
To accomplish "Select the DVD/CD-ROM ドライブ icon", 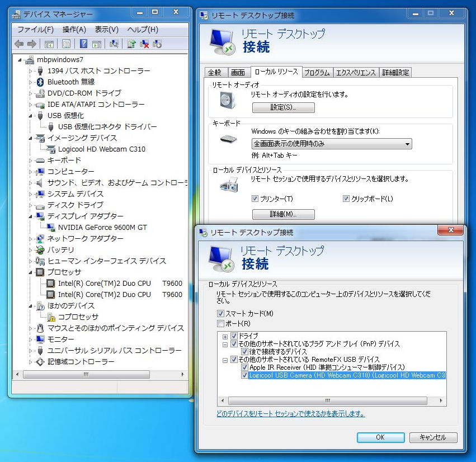I will (x=40, y=93).
